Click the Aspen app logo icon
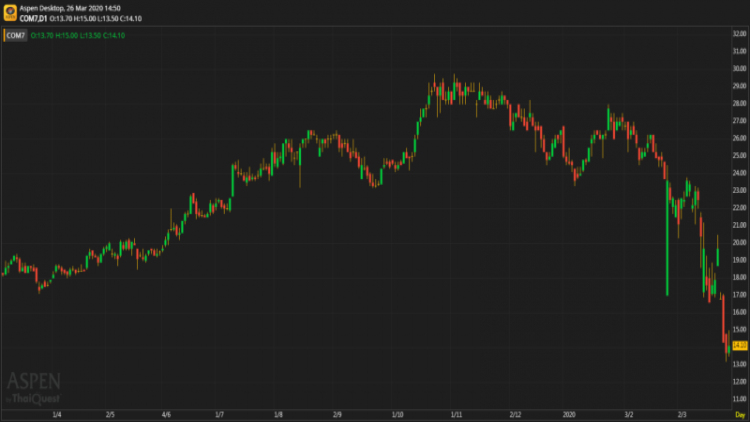The width and height of the screenshot is (750, 422). pyautogui.click(x=11, y=12)
